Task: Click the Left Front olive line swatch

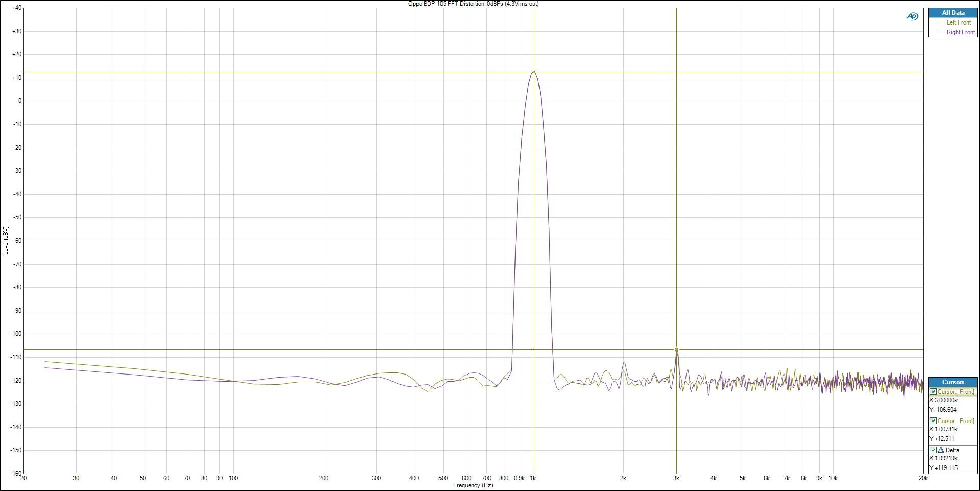Action: click(942, 22)
